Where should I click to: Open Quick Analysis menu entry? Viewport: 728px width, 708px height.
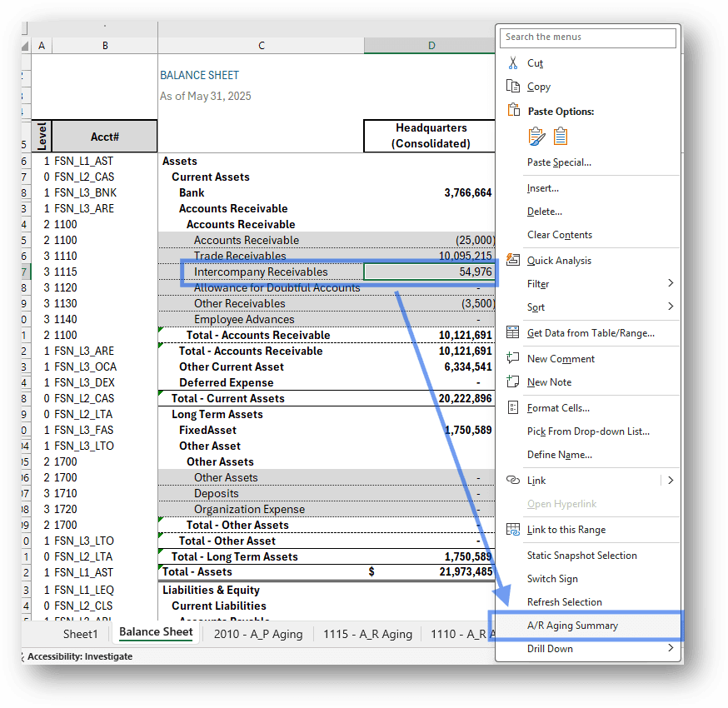(x=559, y=261)
